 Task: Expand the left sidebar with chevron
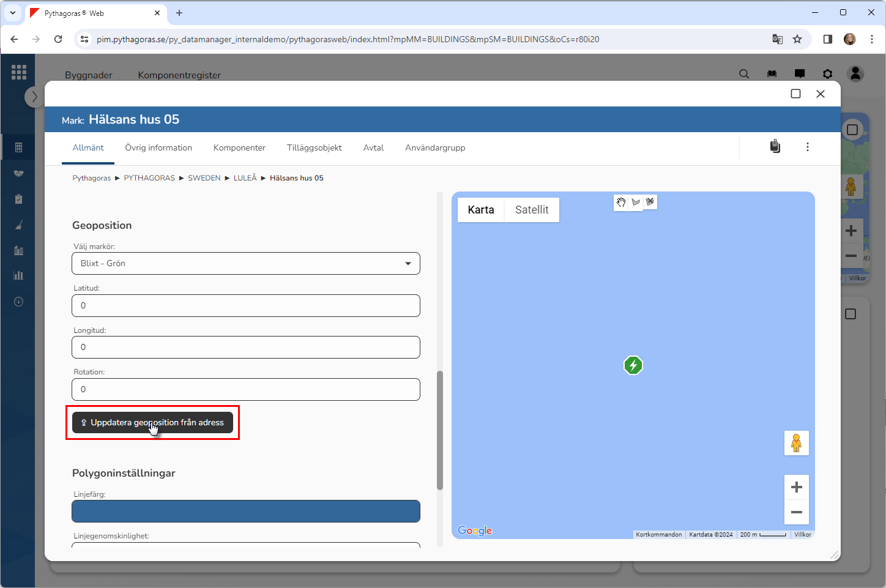34,97
